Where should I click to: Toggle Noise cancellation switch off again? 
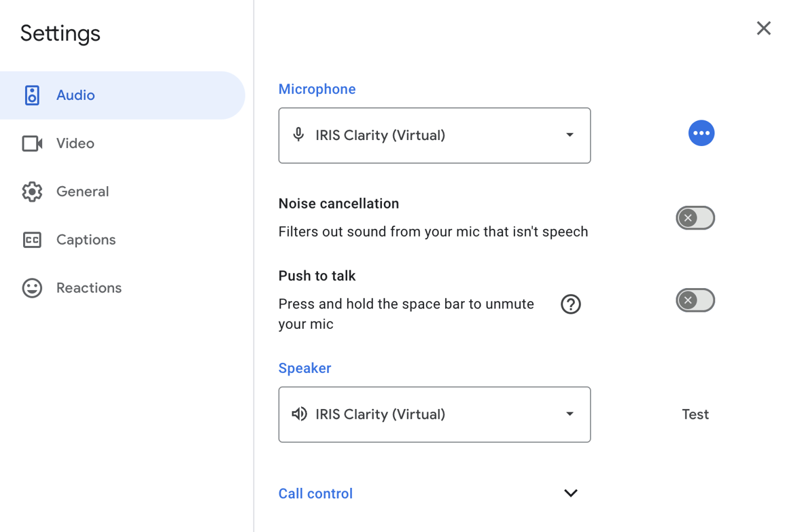tap(695, 217)
